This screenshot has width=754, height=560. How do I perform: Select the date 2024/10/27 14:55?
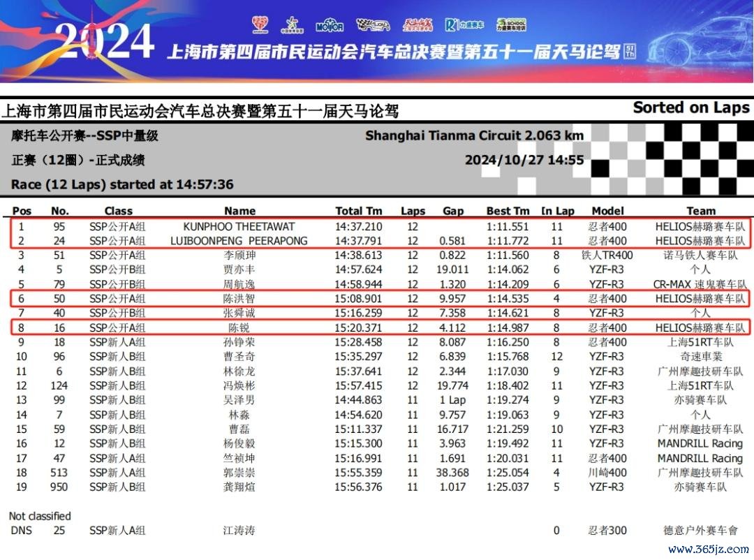tap(524, 160)
